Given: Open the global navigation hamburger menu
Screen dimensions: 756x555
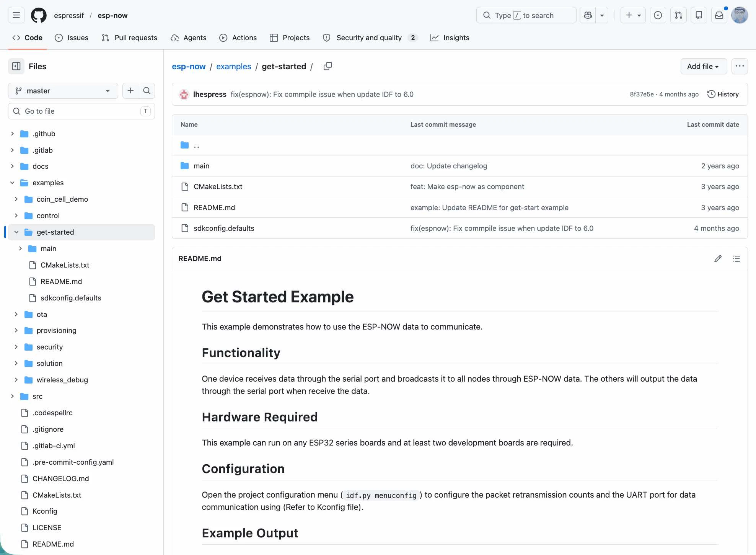Looking at the screenshot, I should tap(16, 15).
